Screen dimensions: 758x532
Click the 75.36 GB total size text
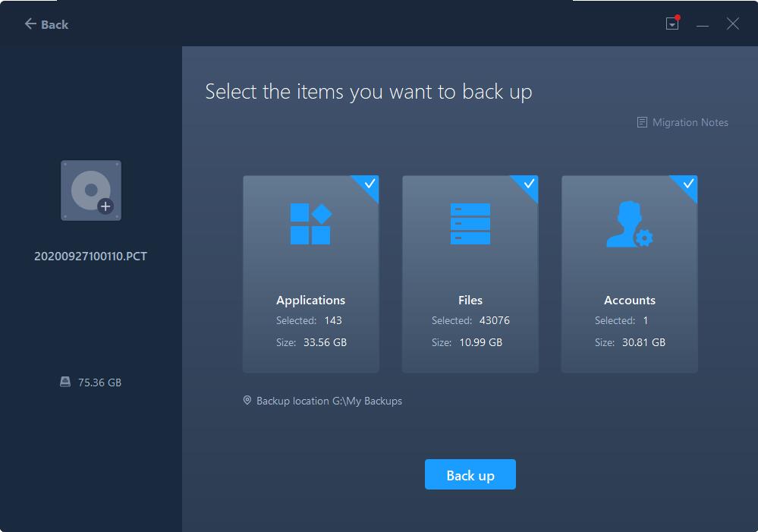pos(99,382)
